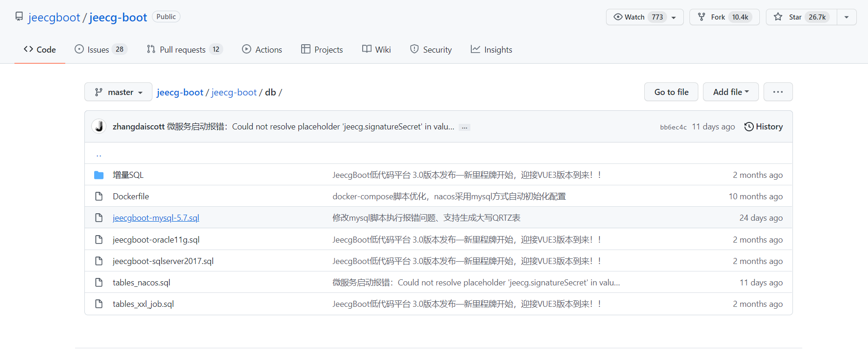Click the zhangdaiscott avatar image

(99, 127)
